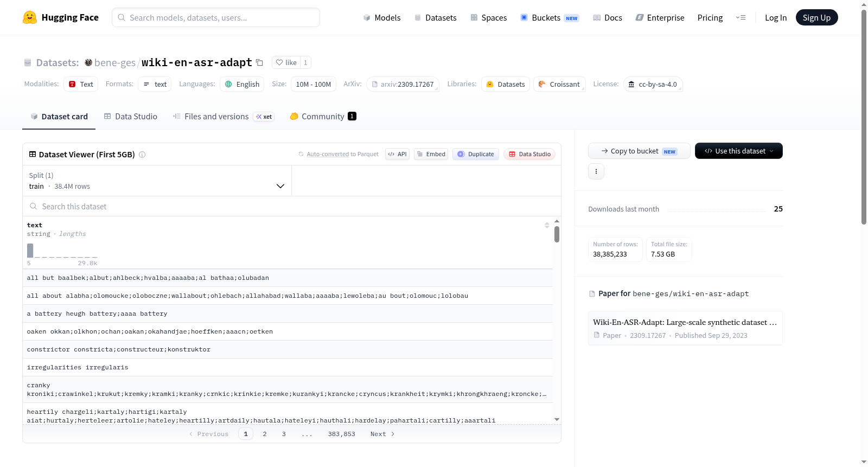Click the Dataset Viewer info icon
Image resolution: width=868 pixels, height=467 pixels.
point(142,155)
